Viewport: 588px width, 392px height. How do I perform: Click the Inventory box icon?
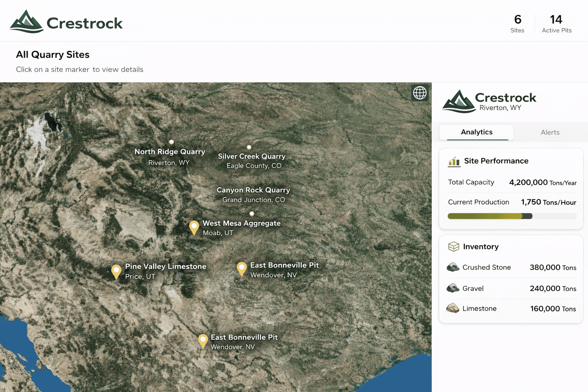(x=453, y=247)
